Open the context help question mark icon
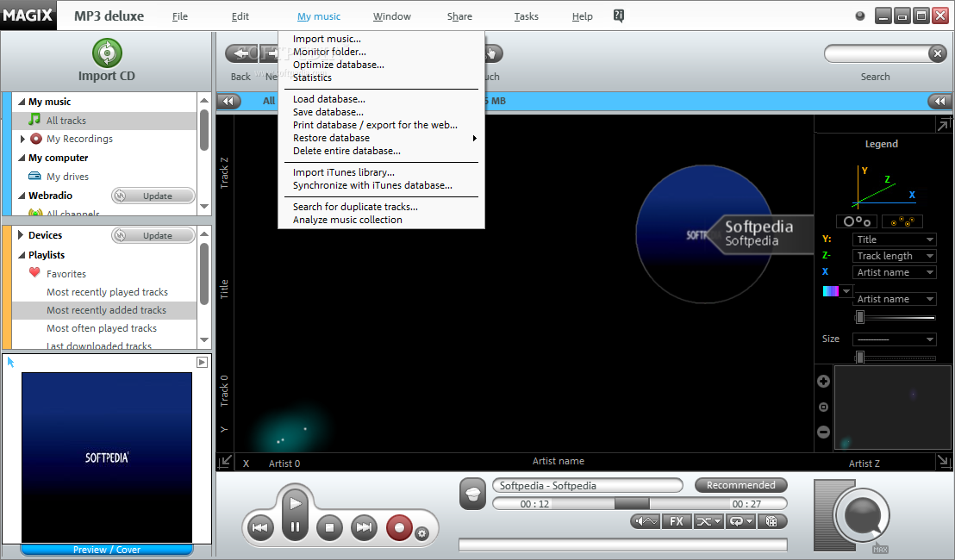The height and width of the screenshot is (560, 955). click(618, 16)
